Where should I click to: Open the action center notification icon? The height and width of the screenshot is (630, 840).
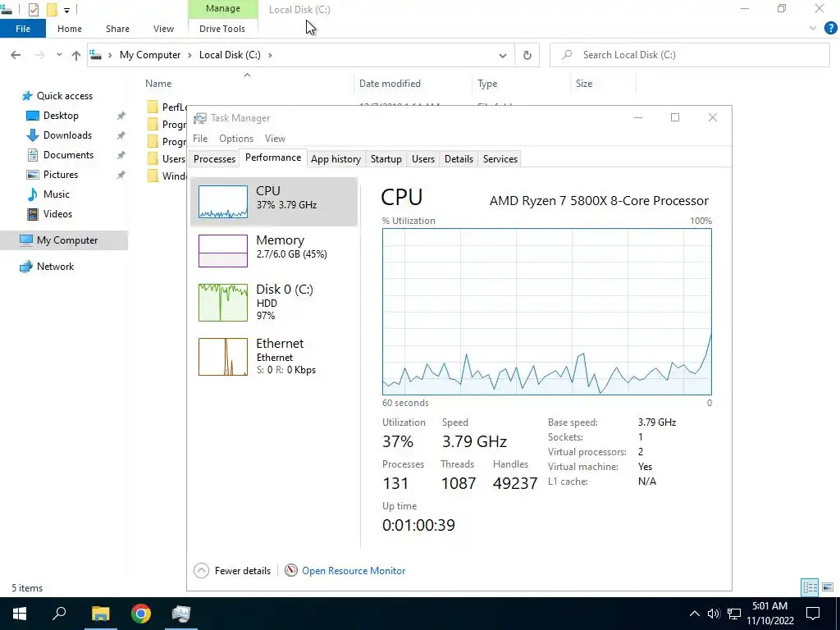(x=813, y=614)
